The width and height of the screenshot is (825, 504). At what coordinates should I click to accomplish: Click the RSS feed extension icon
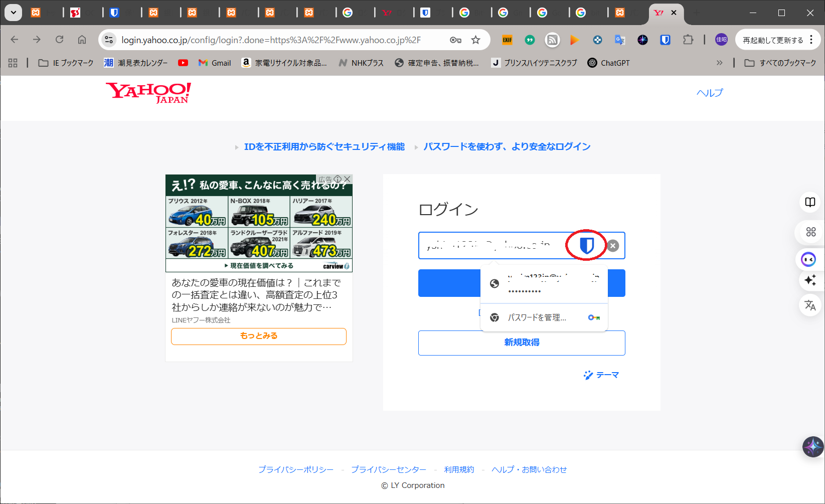[552, 40]
